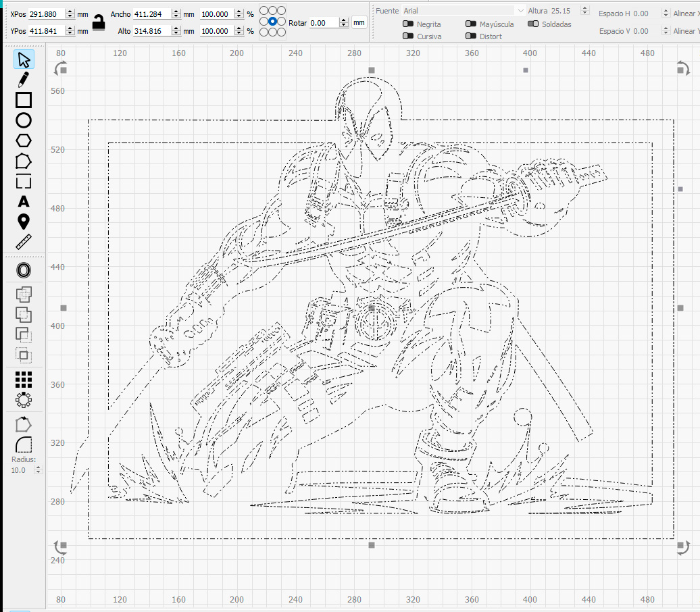
Task: Select the center anchor point radio button
Action: pyautogui.click(x=272, y=22)
